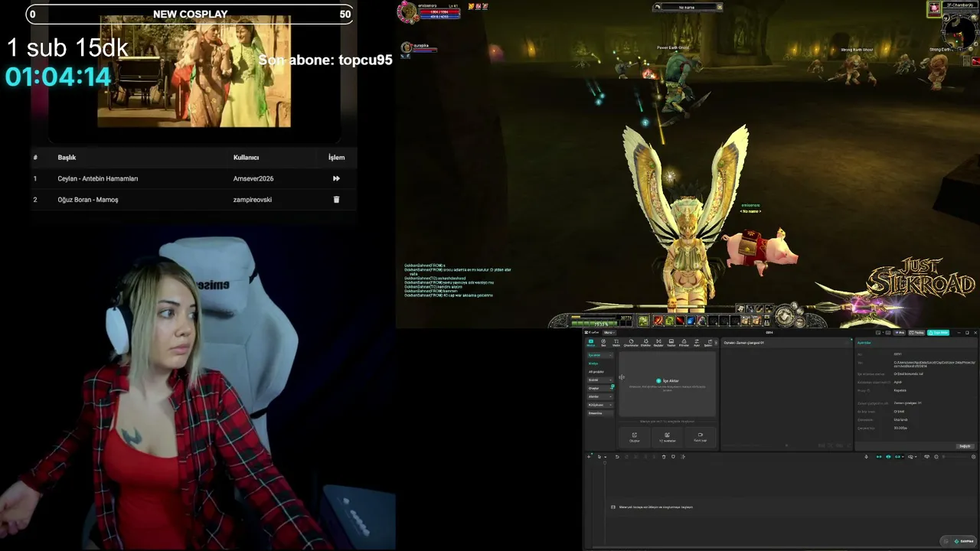The height and width of the screenshot is (551, 980).
Task: Open the Ses tab in CapCut
Action: coord(603,343)
